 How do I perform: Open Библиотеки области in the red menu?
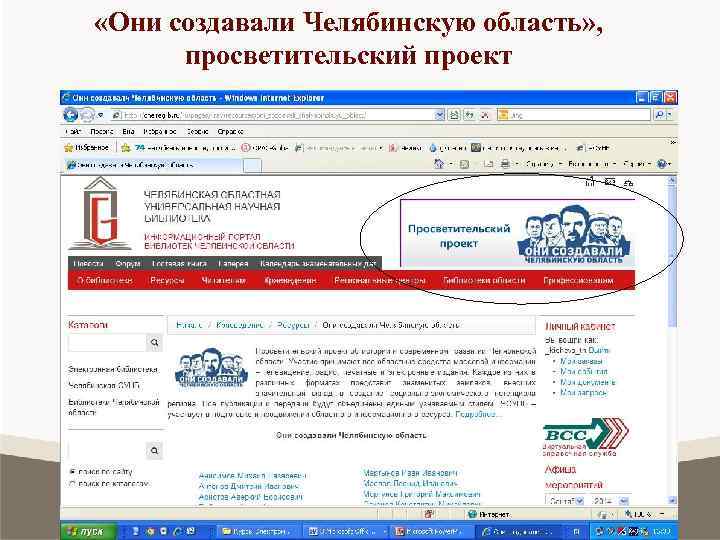[484, 280]
